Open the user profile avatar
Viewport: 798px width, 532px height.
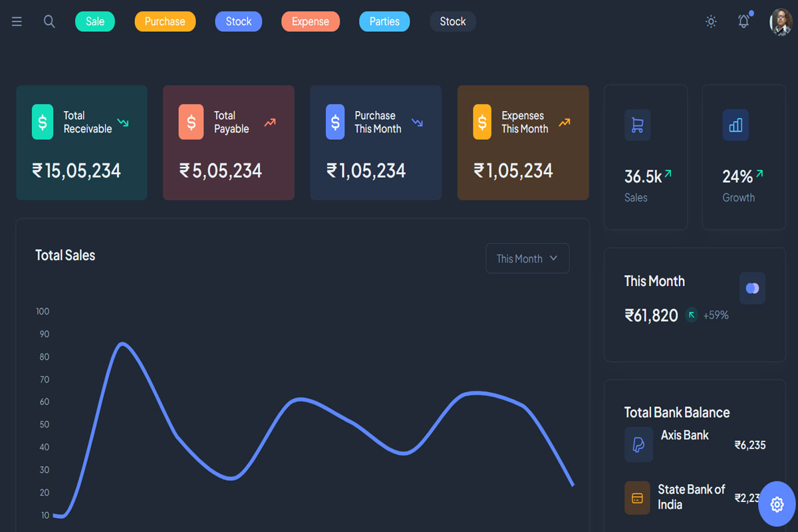(781, 22)
